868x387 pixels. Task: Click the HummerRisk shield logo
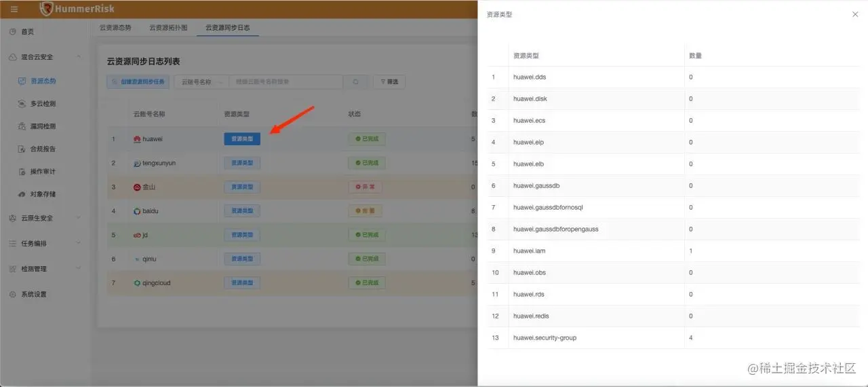(47, 9)
